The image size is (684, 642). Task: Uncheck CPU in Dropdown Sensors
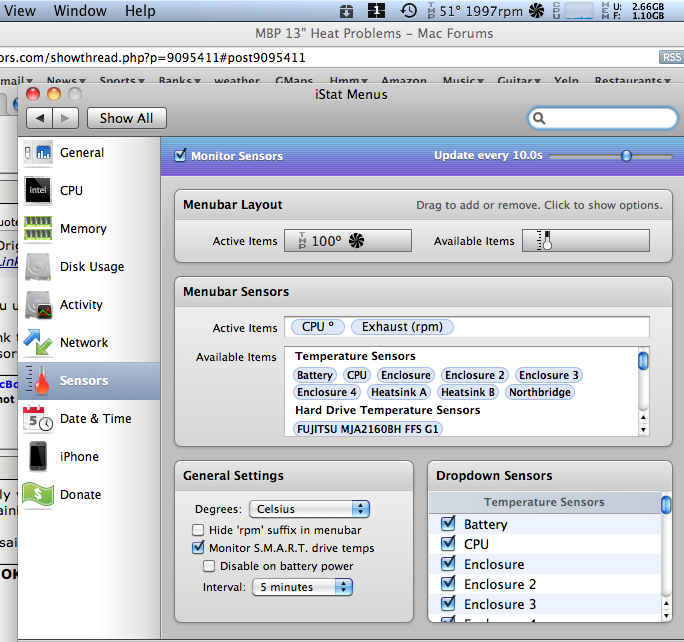click(x=448, y=544)
